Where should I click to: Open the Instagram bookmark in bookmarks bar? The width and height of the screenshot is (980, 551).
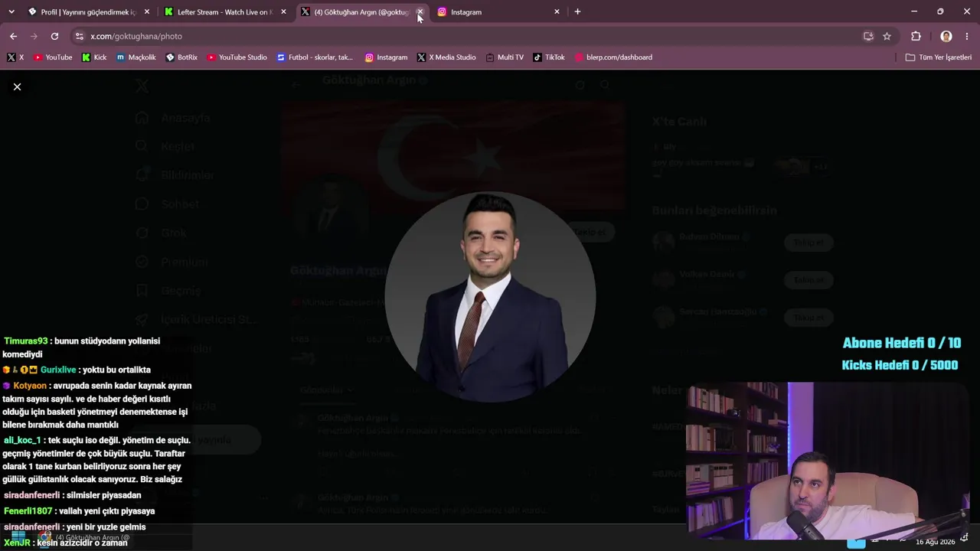coord(386,57)
